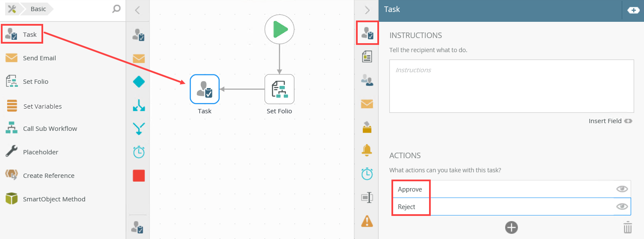Click the timer clock icon in favorites bar

[x=139, y=152]
